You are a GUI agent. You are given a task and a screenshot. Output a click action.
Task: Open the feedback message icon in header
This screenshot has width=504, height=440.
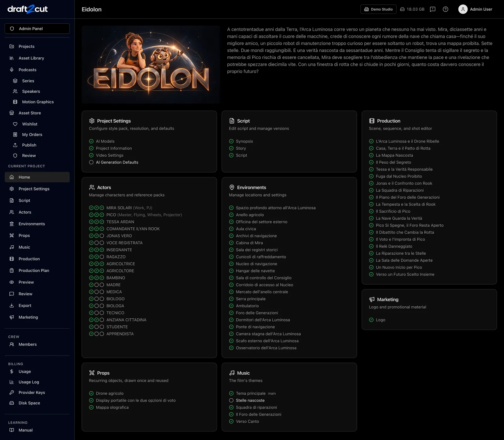pyautogui.click(x=433, y=9)
